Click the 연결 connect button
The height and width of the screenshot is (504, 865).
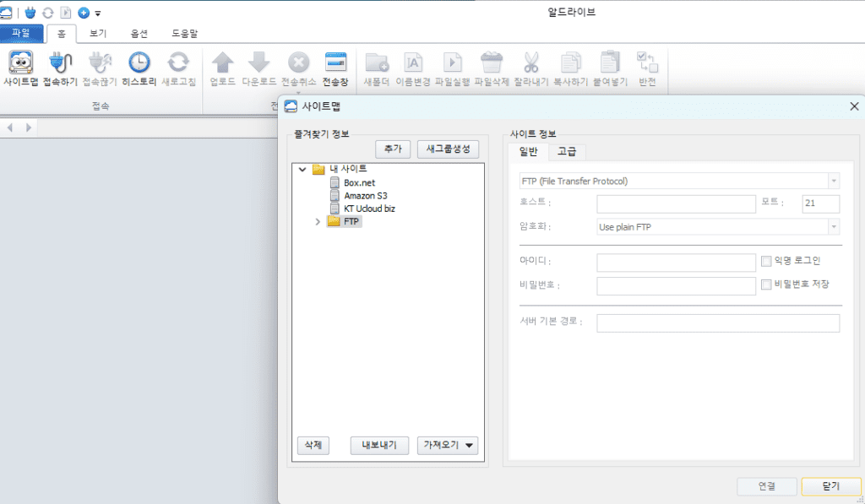(767, 485)
